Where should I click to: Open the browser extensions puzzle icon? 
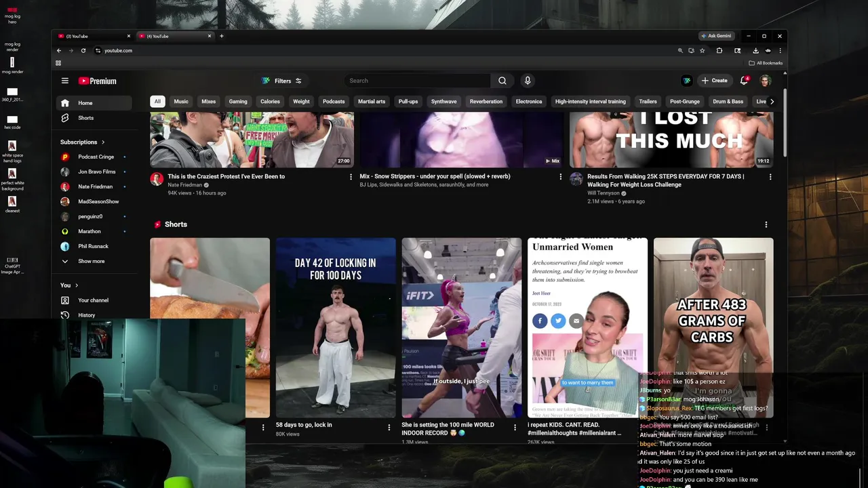pyautogui.click(x=719, y=51)
